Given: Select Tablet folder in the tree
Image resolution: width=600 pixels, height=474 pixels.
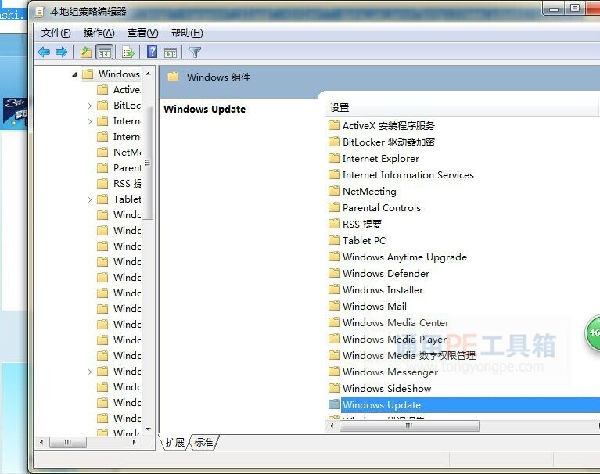Looking at the screenshot, I should [118, 199].
